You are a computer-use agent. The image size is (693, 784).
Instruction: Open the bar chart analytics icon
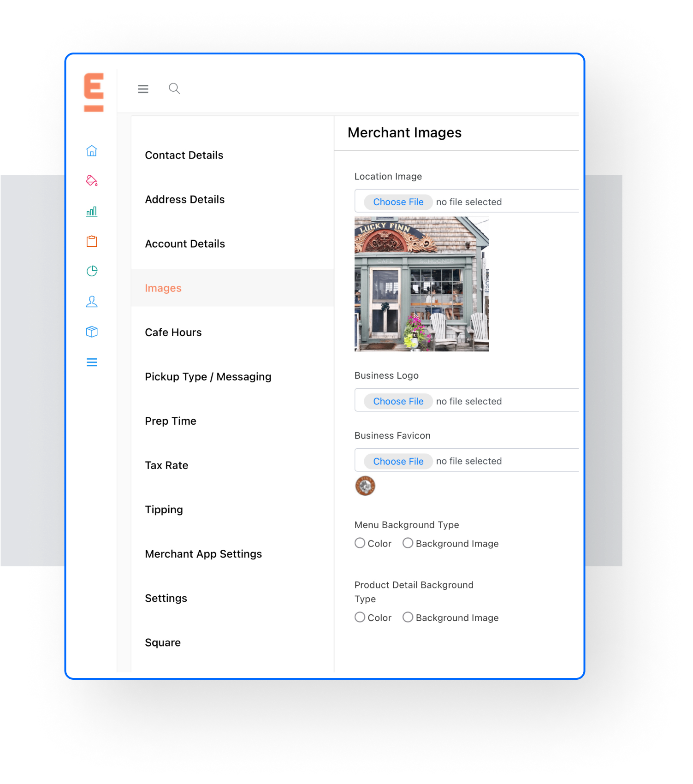coord(92,211)
